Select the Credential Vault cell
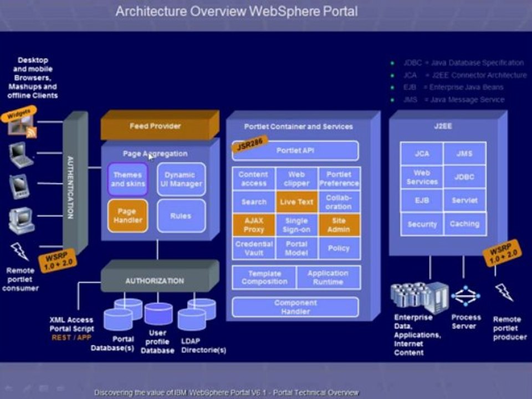 (x=254, y=248)
